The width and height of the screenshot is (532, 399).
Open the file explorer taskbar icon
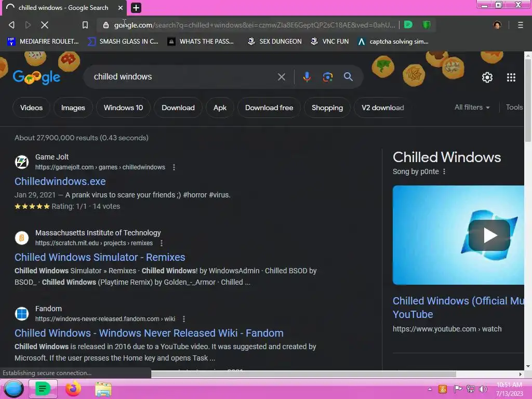(x=103, y=389)
